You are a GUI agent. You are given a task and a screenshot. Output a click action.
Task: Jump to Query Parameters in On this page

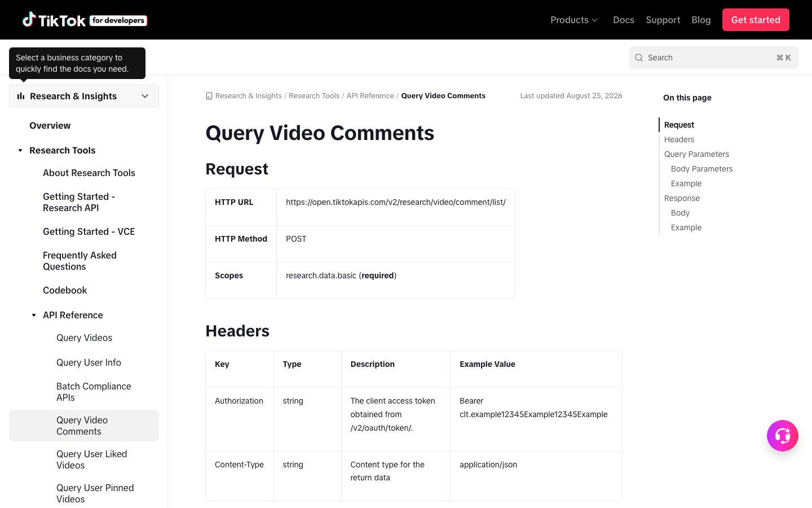[x=696, y=154]
